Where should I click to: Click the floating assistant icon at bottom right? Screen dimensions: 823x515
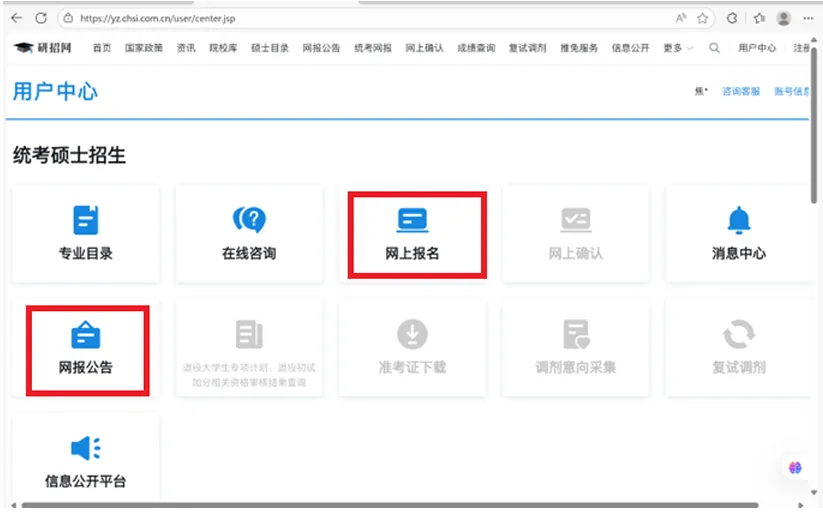(795, 467)
